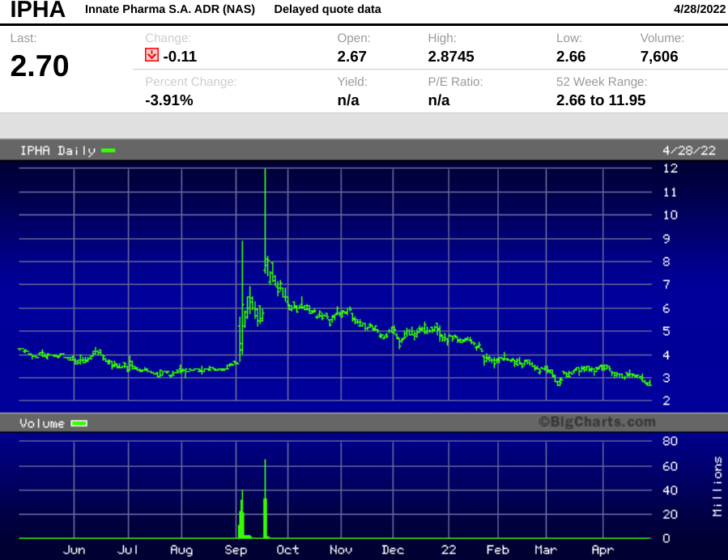Click the 4/28/2022 date in header
The width and height of the screenshot is (728, 560).
(699, 9)
